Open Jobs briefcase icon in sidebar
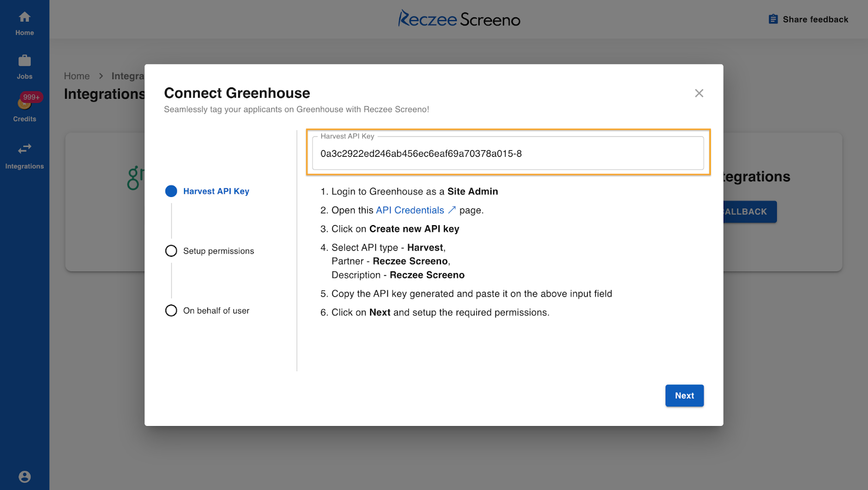The height and width of the screenshot is (490, 868). (x=24, y=60)
